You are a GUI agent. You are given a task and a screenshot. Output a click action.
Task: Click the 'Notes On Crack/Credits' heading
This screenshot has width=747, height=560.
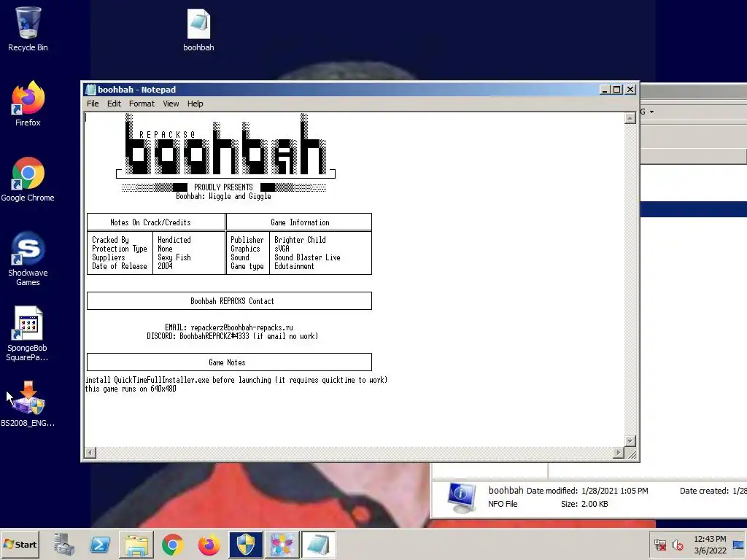(150, 222)
